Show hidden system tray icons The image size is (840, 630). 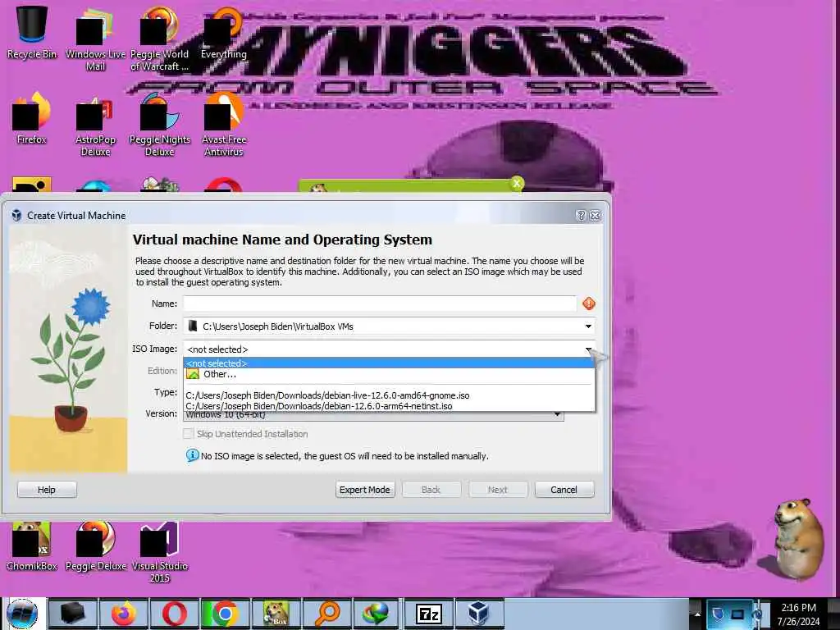coord(697,614)
